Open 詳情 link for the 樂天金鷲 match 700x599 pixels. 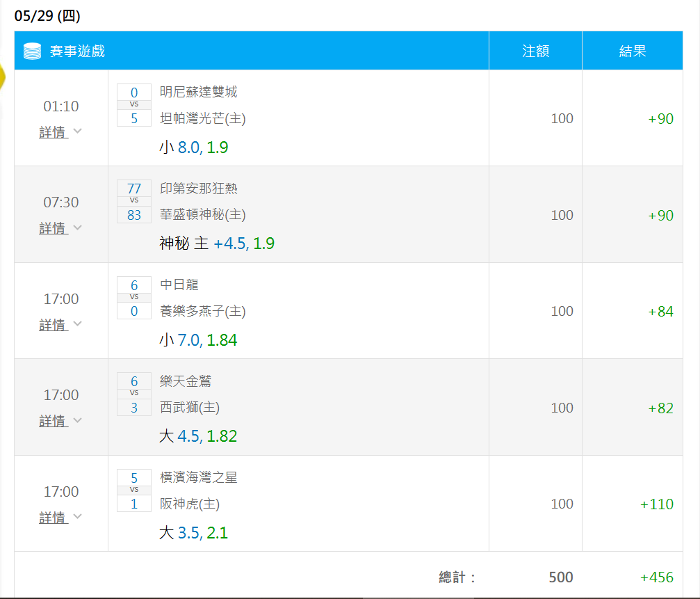(x=54, y=421)
